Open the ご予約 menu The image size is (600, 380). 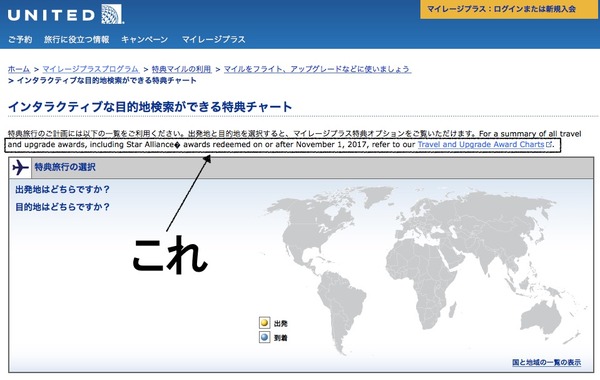(20, 39)
